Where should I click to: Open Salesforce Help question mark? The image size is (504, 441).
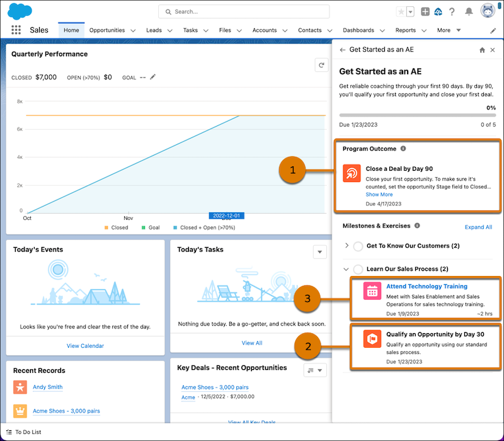452,11
